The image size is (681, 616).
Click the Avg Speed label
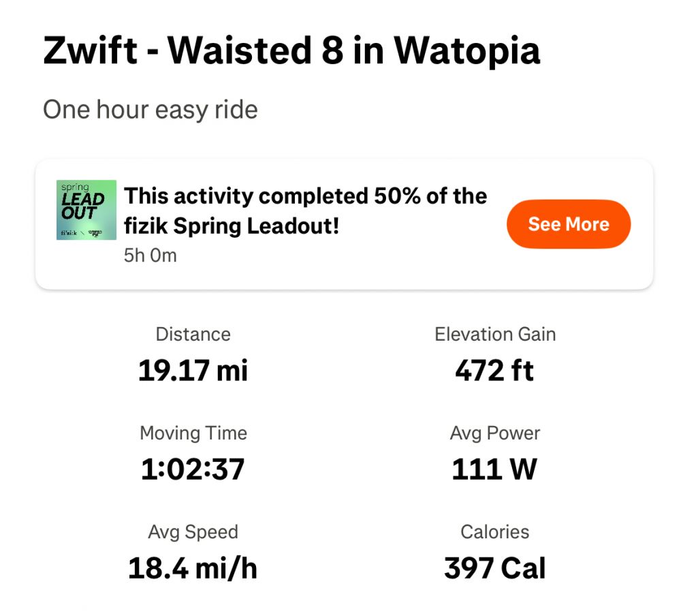coord(193,532)
